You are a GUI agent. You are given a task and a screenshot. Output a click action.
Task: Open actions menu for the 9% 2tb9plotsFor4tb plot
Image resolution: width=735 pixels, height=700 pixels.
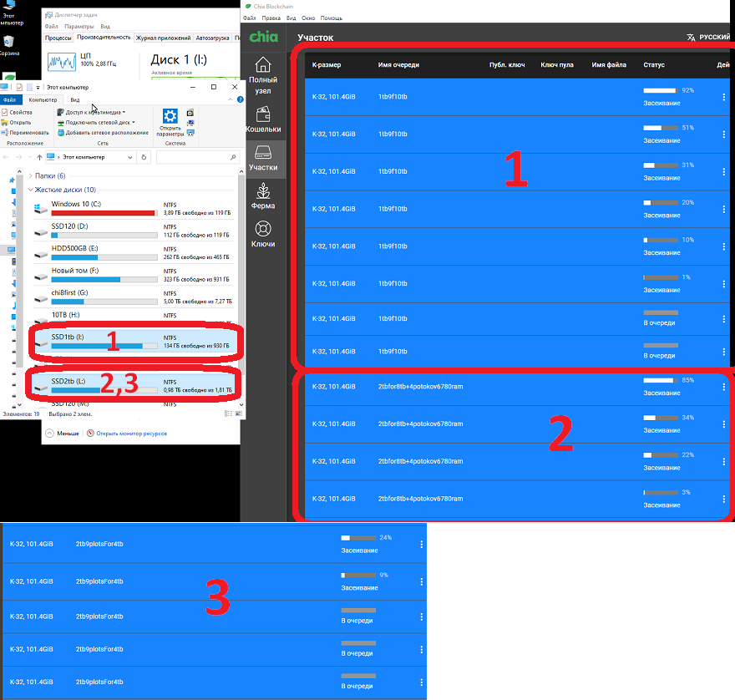tap(422, 582)
